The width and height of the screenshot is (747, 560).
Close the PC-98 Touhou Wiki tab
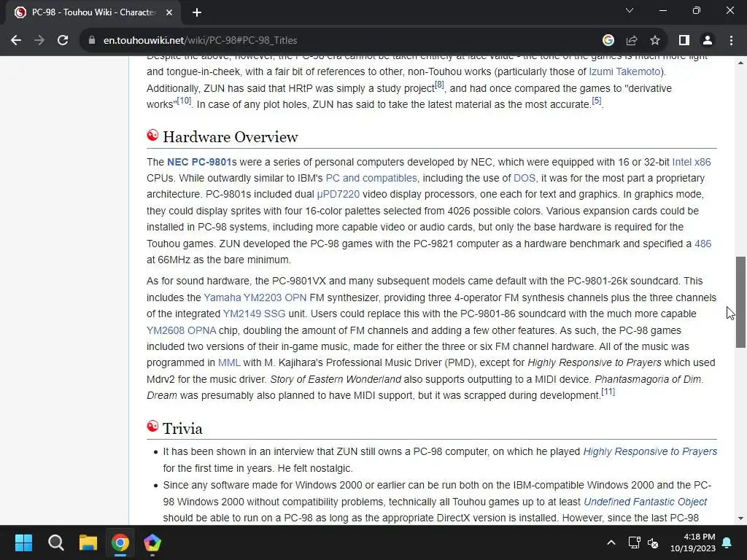click(x=169, y=12)
